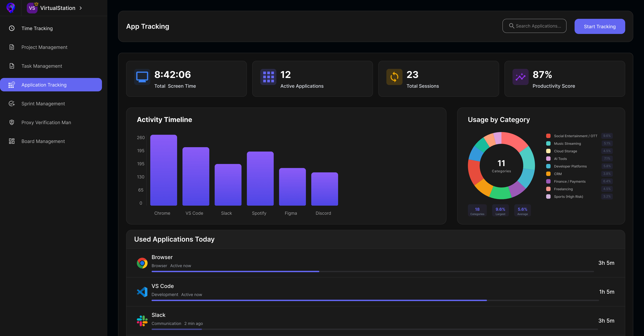Click the user avatar in the top left

pyautogui.click(x=11, y=8)
